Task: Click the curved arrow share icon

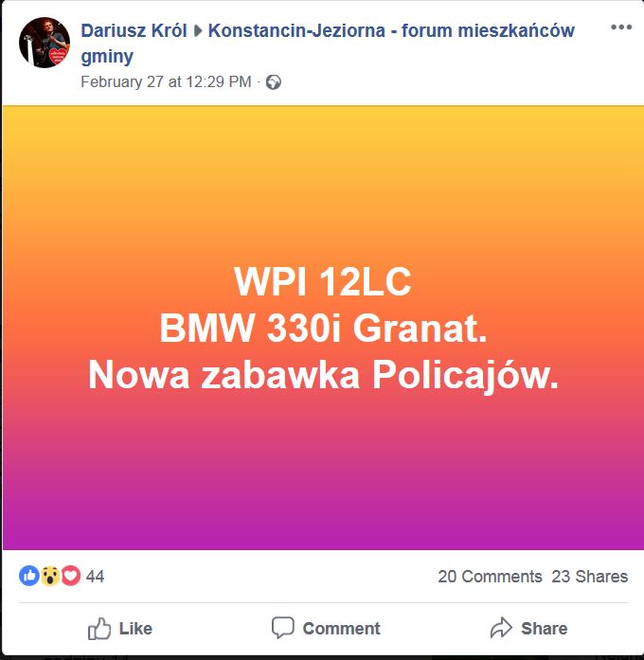Action: point(501,628)
